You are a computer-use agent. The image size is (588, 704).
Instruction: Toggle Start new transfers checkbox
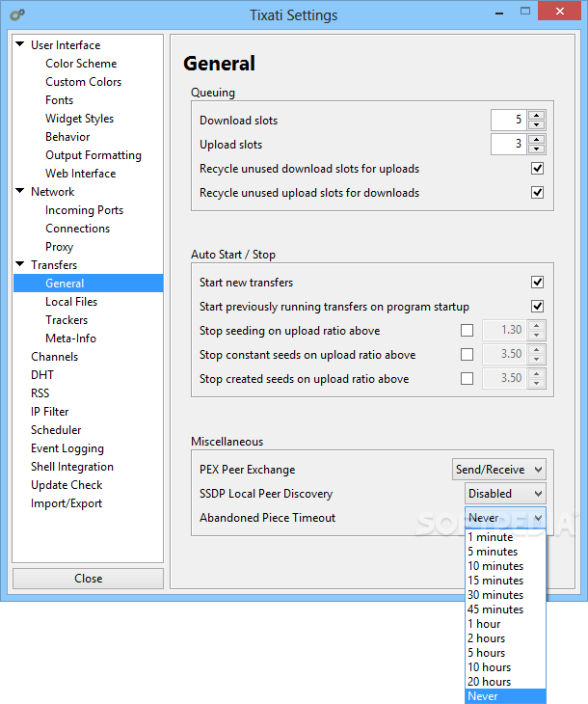[x=537, y=282]
